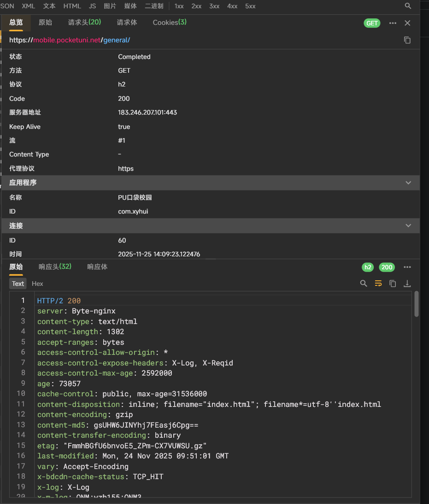This screenshot has width=429, height=504.
Task: Switch to the Cookies tab
Action: point(170,22)
